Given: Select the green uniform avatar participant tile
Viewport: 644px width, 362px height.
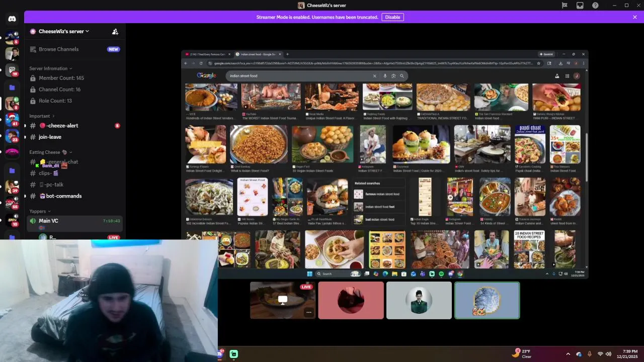Looking at the screenshot, I should pos(419,300).
